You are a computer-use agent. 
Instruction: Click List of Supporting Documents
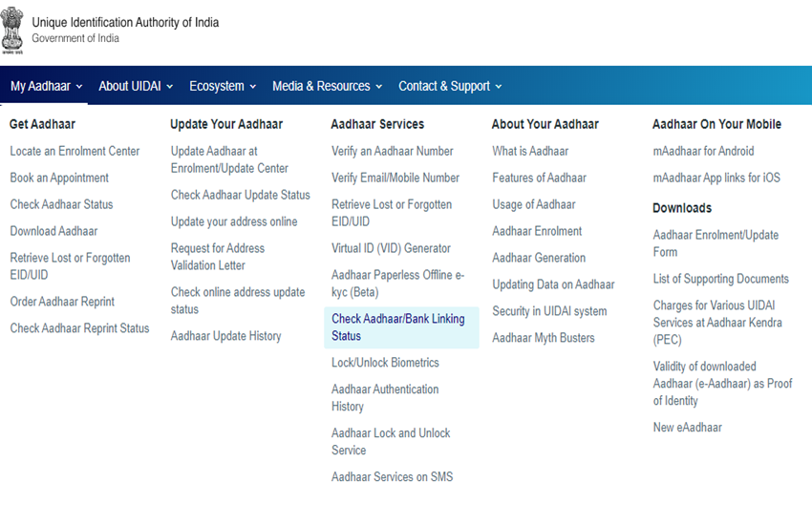720,279
